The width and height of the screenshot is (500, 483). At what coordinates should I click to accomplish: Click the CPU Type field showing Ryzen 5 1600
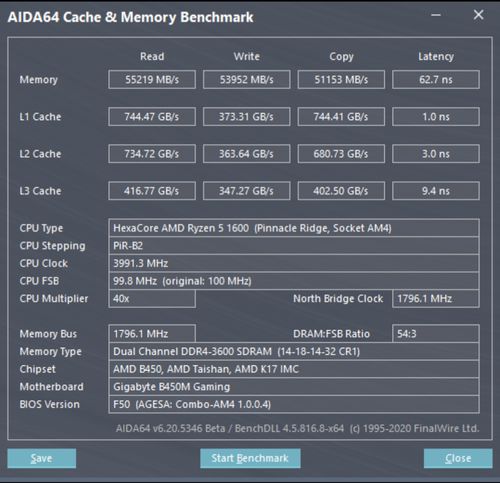294,228
